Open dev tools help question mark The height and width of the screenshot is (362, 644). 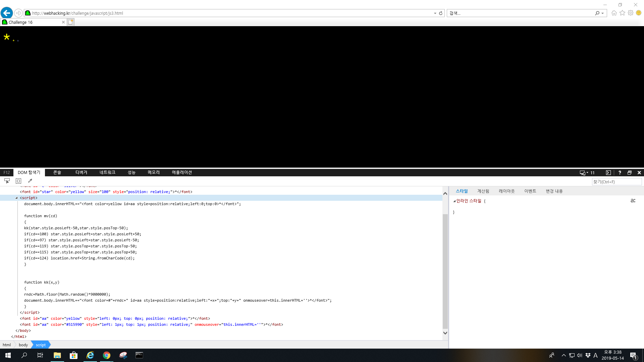tap(620, 173)
